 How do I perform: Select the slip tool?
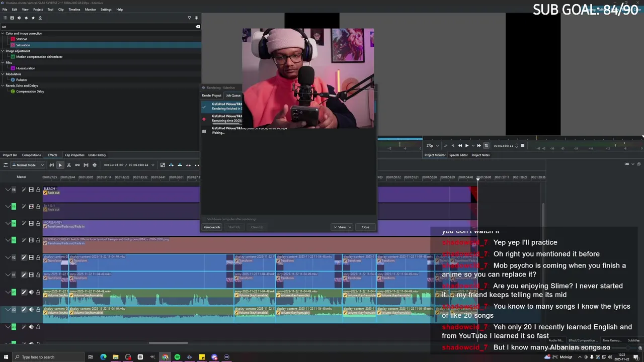coord(86,165)
